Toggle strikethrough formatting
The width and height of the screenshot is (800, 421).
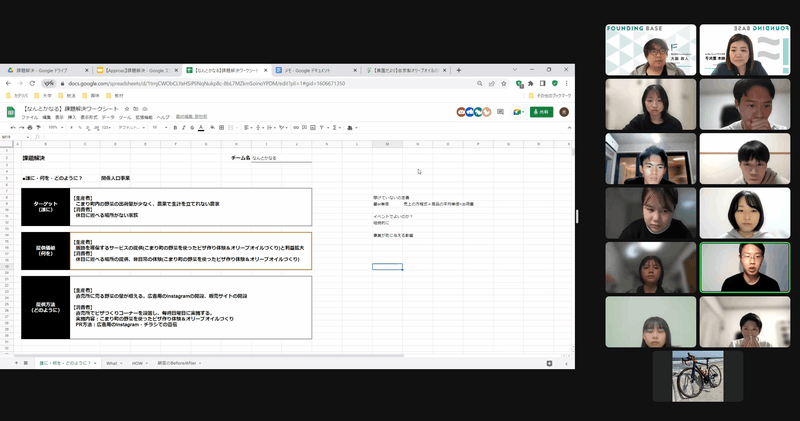coord(192,128)
